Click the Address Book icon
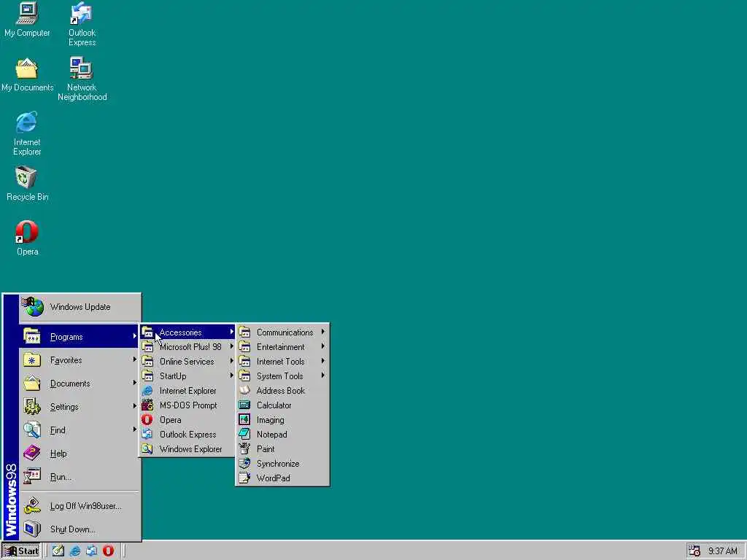This screenshot has height=560, width=747. click(244, 391)
